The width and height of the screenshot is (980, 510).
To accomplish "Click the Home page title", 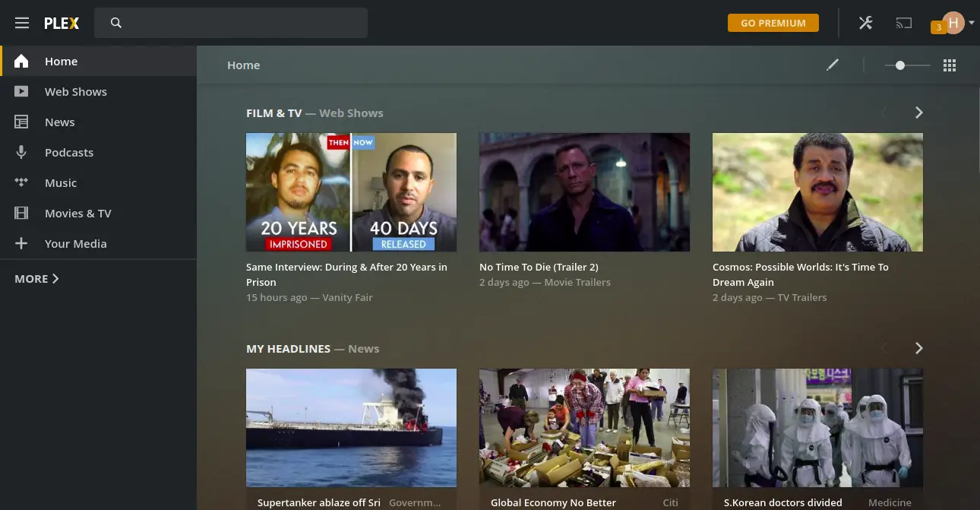I will 244,65.
